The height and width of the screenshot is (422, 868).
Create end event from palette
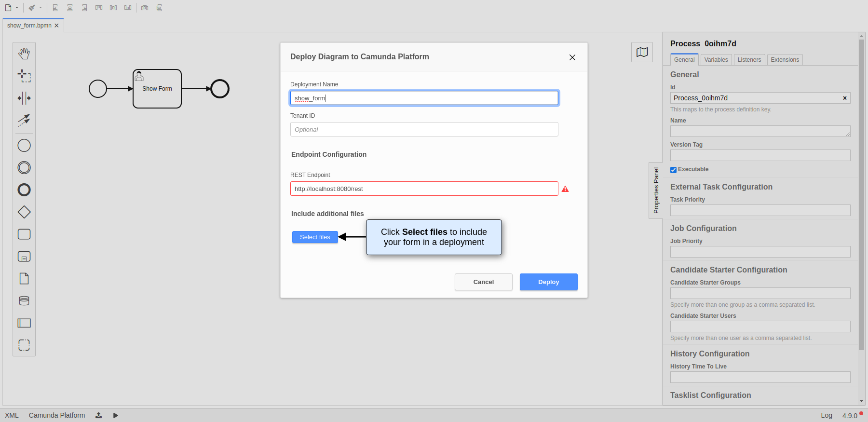(x=24, y=190)
